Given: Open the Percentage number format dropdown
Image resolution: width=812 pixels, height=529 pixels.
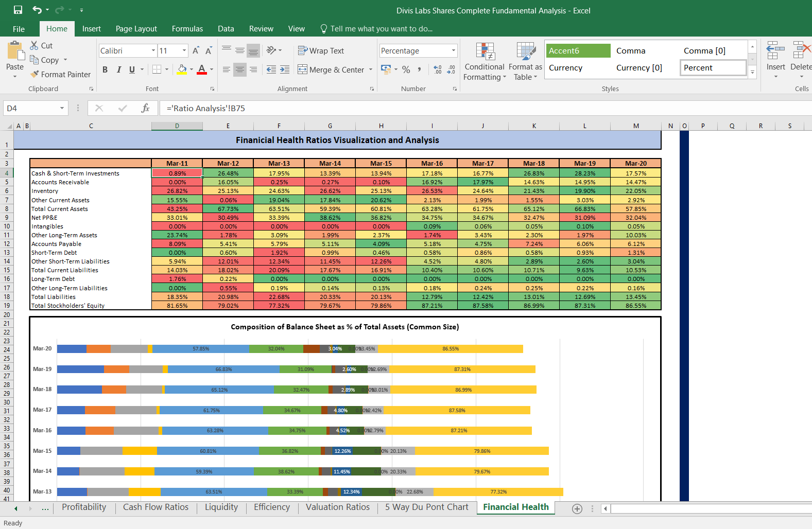Looking at the screenshot, I should tap(454, 50).
